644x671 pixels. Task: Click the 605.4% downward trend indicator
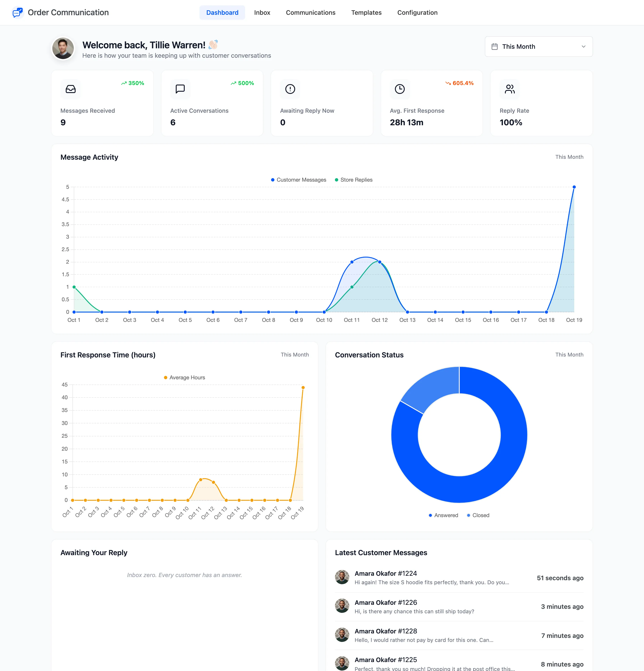459,83
